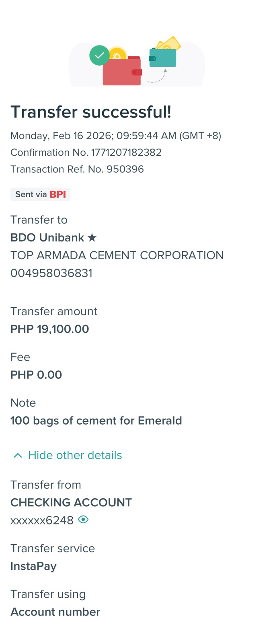Click the dashed arrow between wallets
Screen dimensions: 273x644
point(158,77)
